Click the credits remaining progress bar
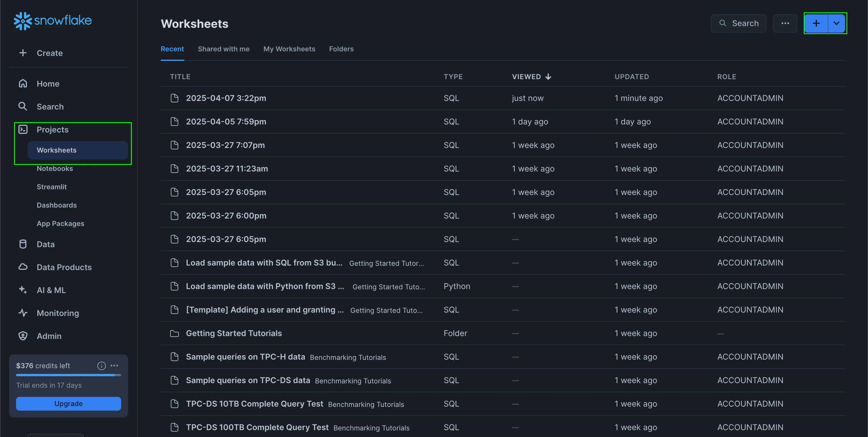868x437 pixels. tap(68, 375)
